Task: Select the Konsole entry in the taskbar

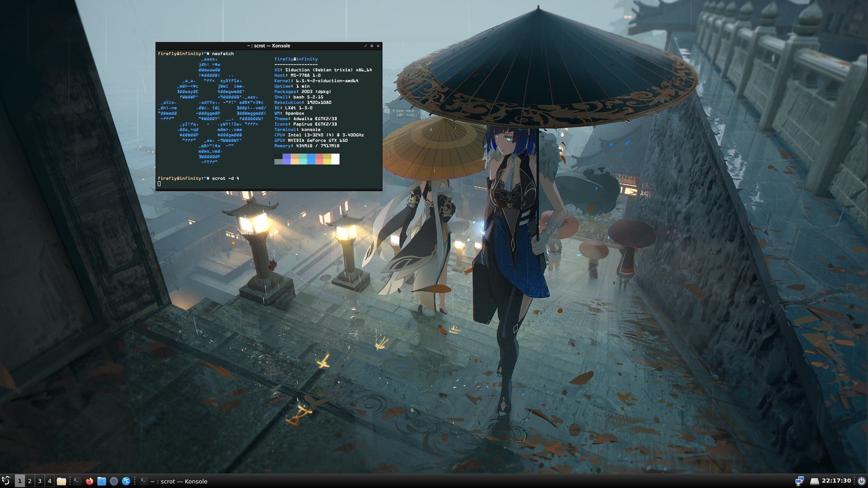Action: tap(174, 481)
